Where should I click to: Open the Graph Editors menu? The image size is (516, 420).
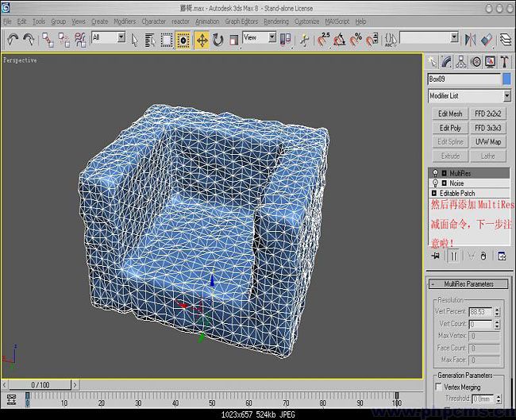tap(241, 21)
